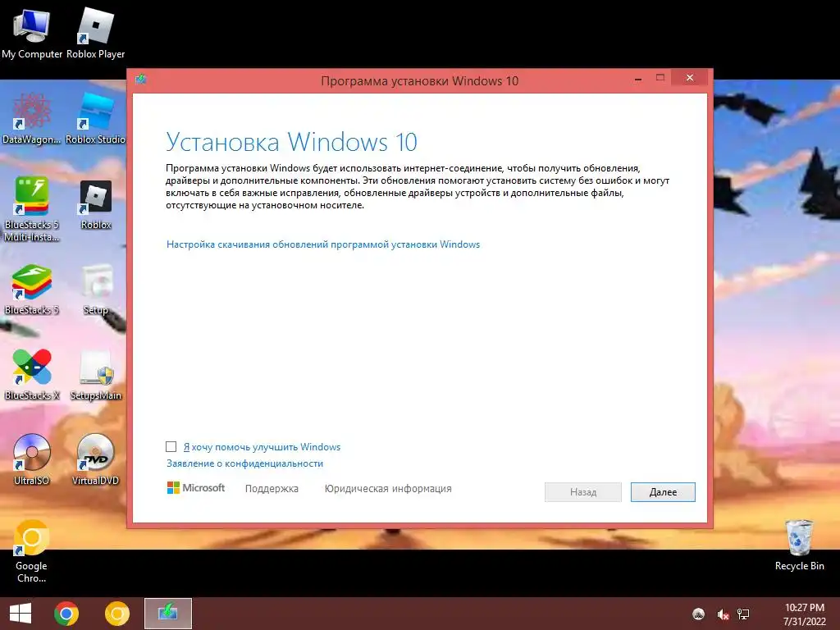Image resolution: width=840 pixels, height=630 pixels.
Task: Click the 'Установка Windows 10' heading
Action: coord(291,142)
